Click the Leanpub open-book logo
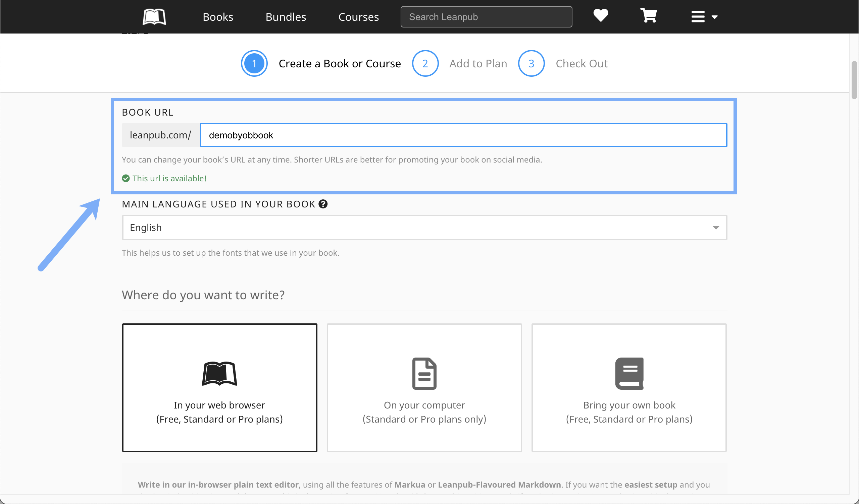The image size is (859, 504). 154,17
